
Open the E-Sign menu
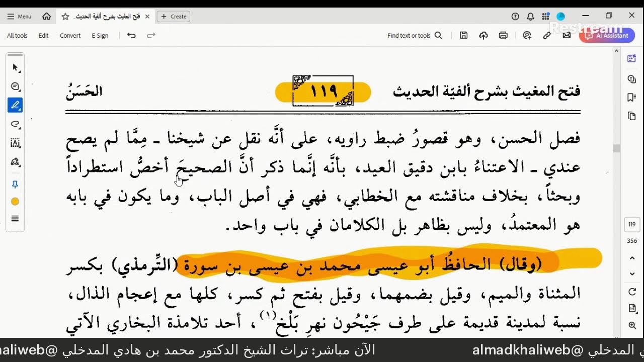(x=100, y=36)
